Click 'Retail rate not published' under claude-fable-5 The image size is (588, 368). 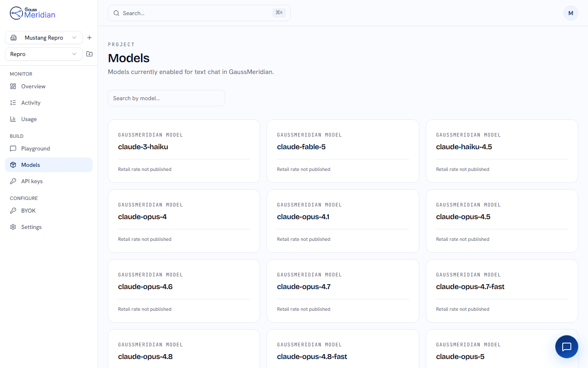pyautogui.click(x=303, y=169)
